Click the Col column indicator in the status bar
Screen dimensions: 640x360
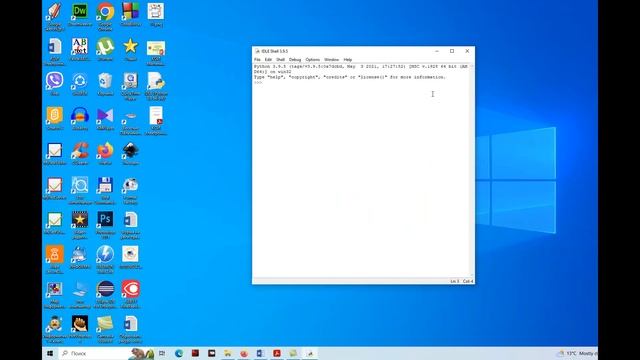(468, 281)
